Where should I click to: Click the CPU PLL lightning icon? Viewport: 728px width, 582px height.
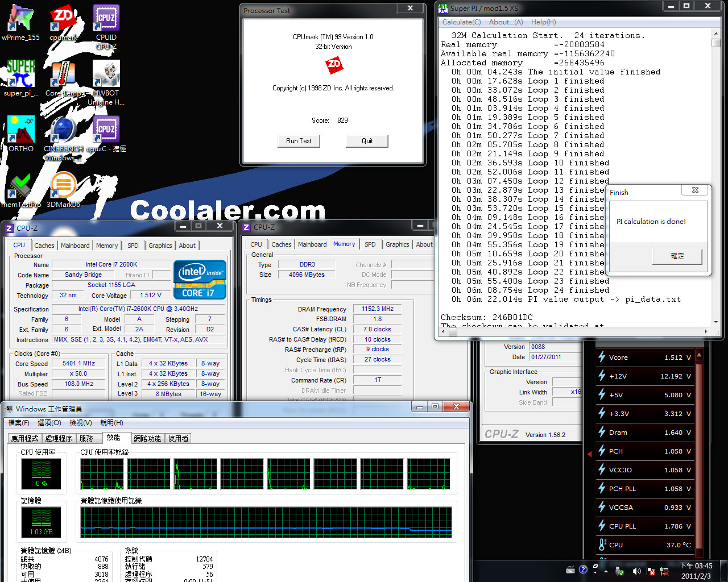pos(602,526)
